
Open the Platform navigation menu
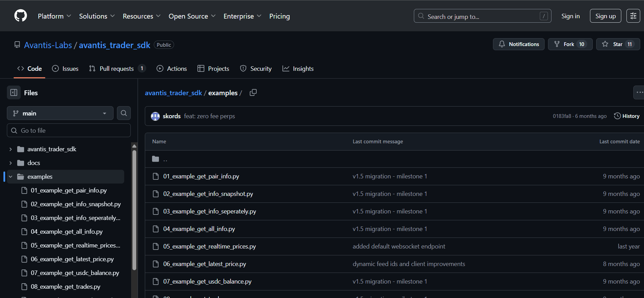54,16
